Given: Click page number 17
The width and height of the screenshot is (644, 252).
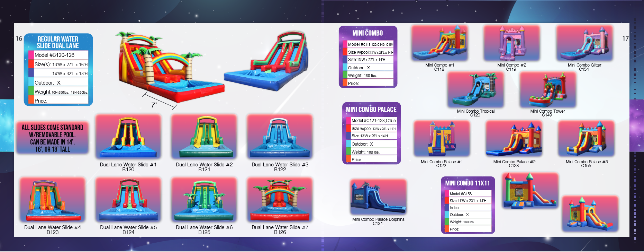Looking at the screenshot, I should pyautogui.click(x=625, y=38).
